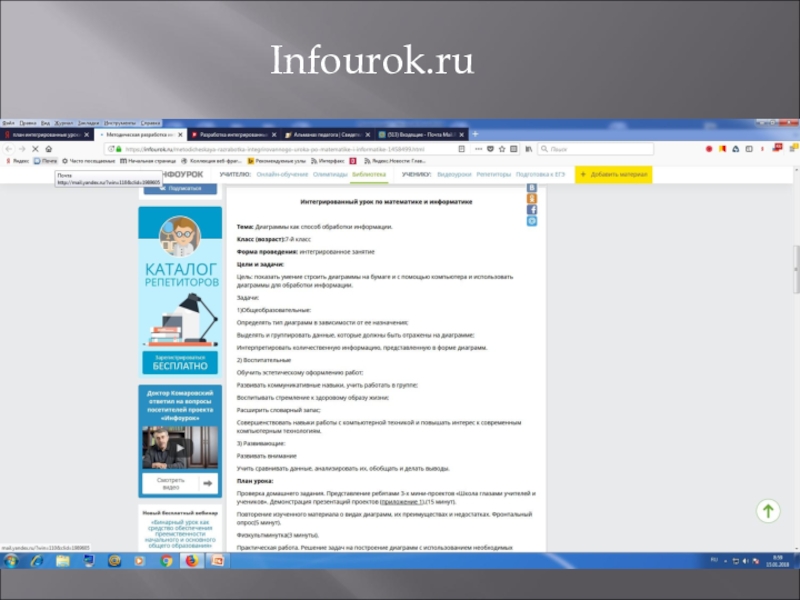Open Рекомендуемые узлы bookmark
The image size is (800, 600).
tap(276, 161)
